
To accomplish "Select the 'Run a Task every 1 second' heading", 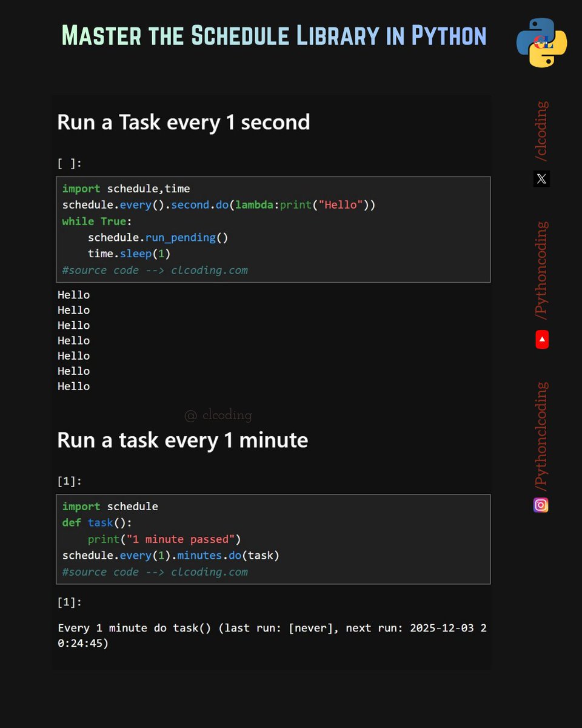I will (184, 122).
